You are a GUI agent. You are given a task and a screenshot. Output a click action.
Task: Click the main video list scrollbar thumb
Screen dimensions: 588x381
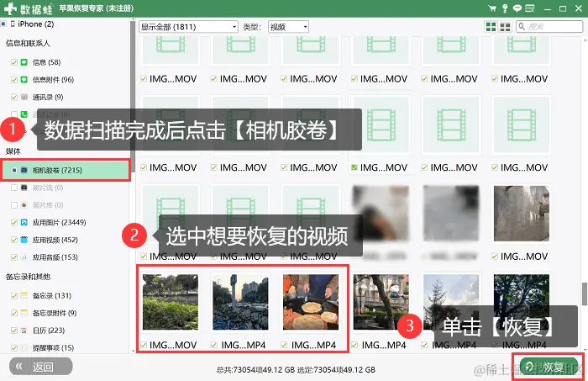pyautogui.click(x=585, y=294)
